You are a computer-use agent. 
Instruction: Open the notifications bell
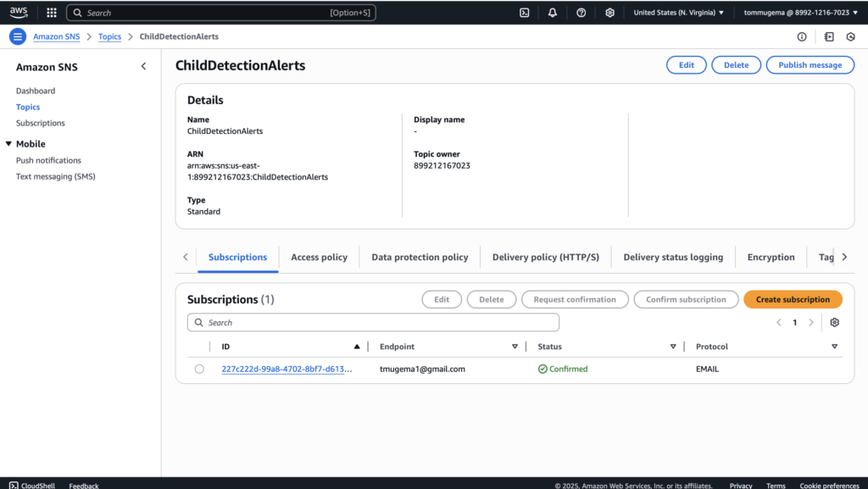[553, 13]
